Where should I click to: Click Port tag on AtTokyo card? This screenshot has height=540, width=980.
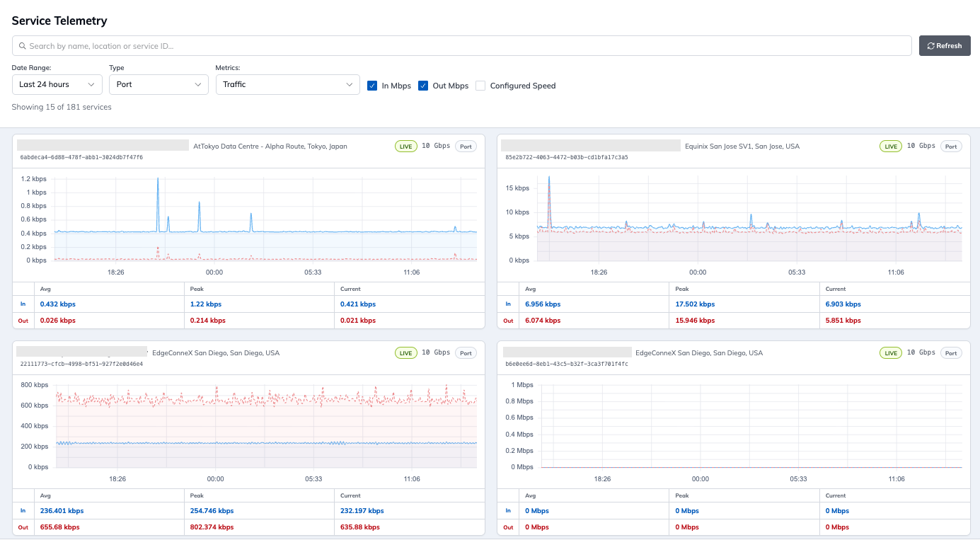466,147
